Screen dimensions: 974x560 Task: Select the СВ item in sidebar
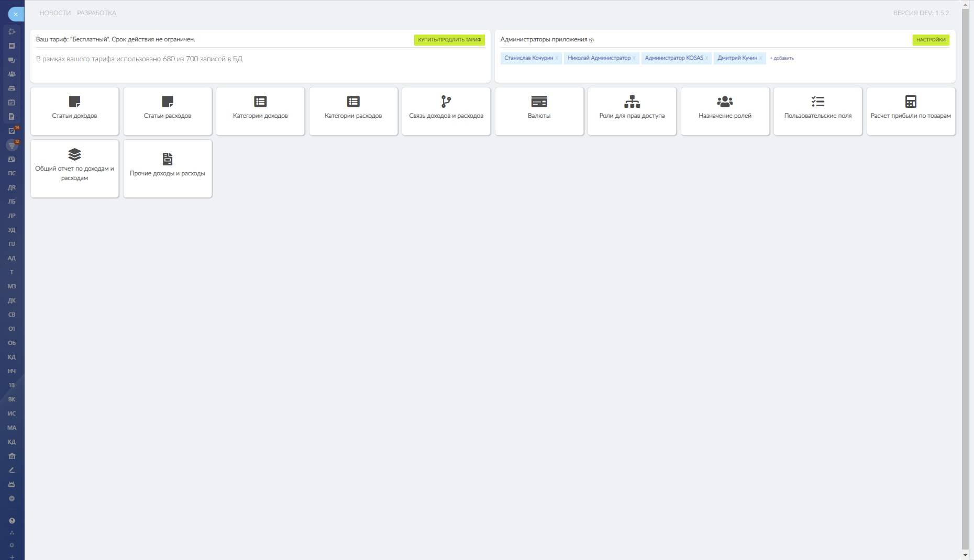(x=12, y=315)
